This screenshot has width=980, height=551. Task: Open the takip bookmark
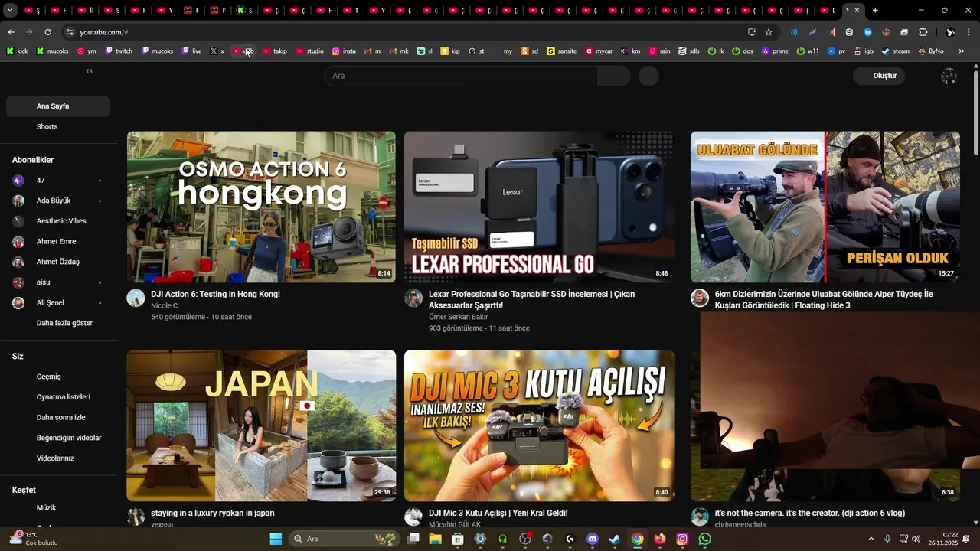[x=275, y=51]
